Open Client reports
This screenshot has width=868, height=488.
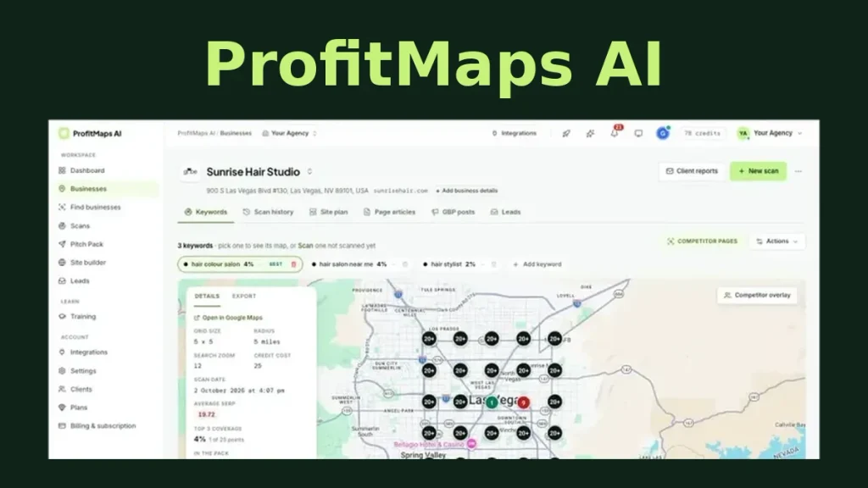coord(692,171)
